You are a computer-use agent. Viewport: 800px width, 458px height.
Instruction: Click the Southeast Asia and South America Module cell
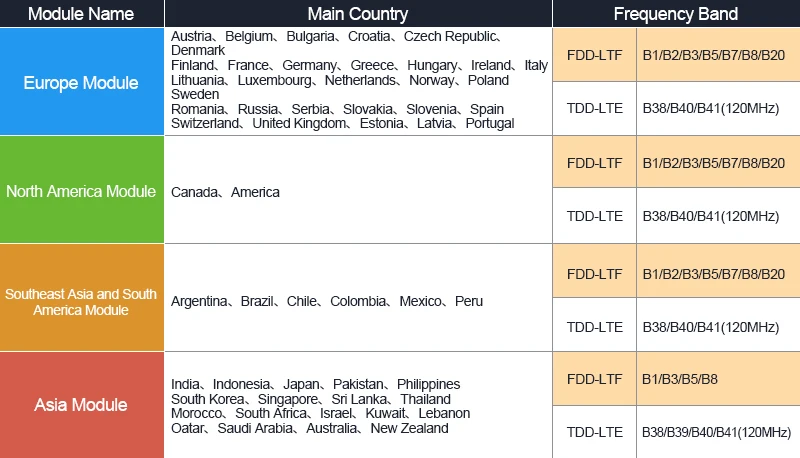coord(82,298)
